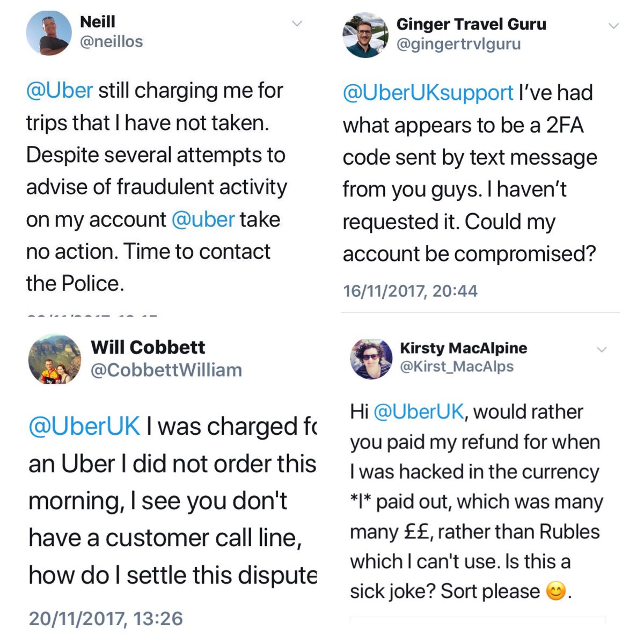The height and width of the screenshot is (644, 644).
Task: Open the @Kirst_MacAlps handle
Action: click(457, 367)
